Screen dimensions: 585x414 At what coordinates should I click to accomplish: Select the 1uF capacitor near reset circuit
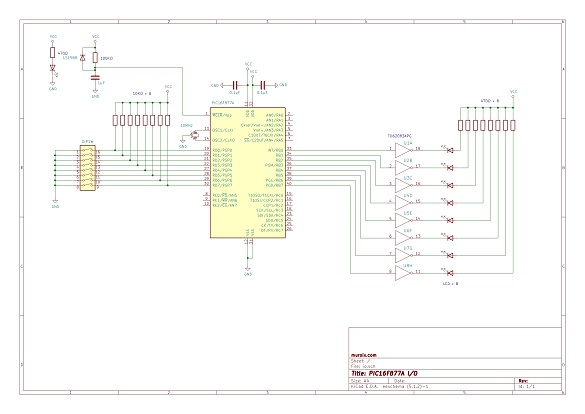point(95,78)
